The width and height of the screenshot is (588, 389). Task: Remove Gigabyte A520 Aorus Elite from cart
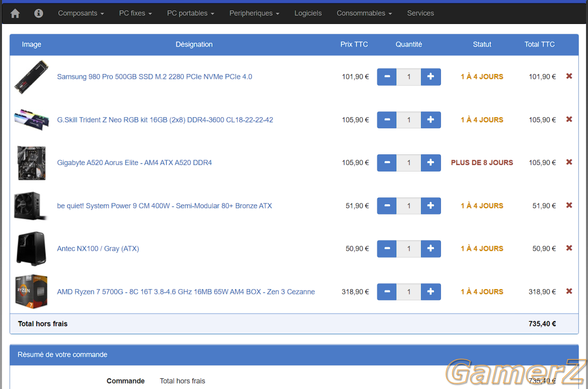coord(569,162)
